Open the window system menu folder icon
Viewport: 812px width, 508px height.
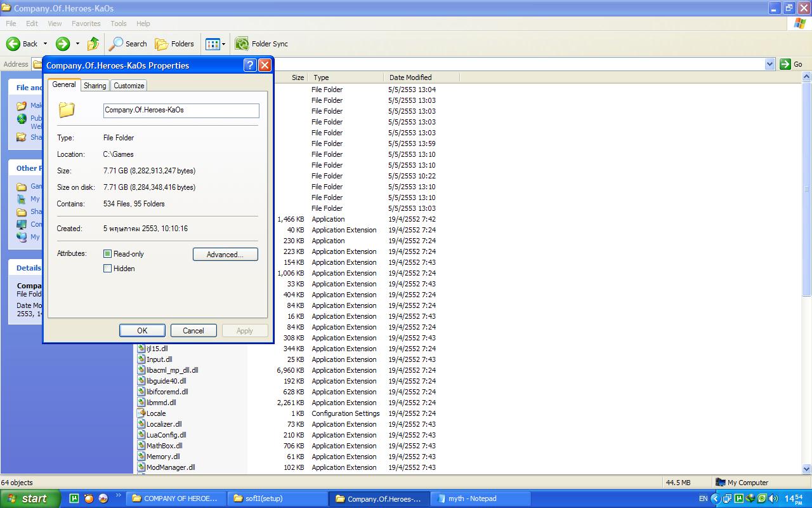coord(6,8)
